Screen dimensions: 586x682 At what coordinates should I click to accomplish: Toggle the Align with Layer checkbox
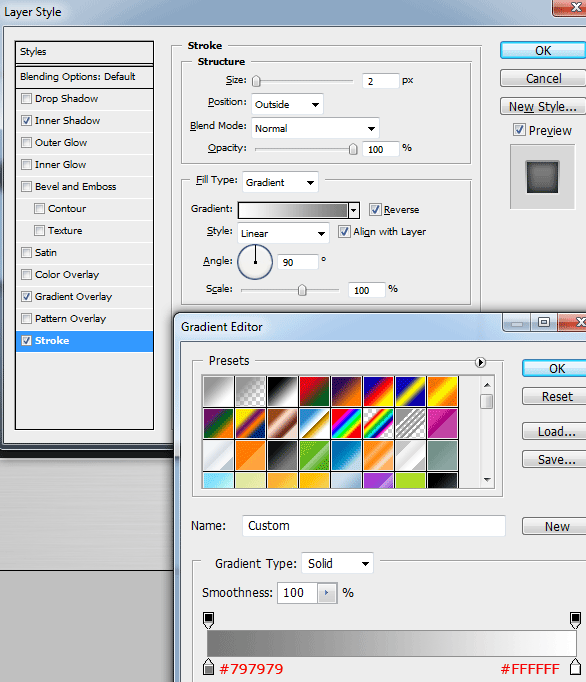click(344, 231)
